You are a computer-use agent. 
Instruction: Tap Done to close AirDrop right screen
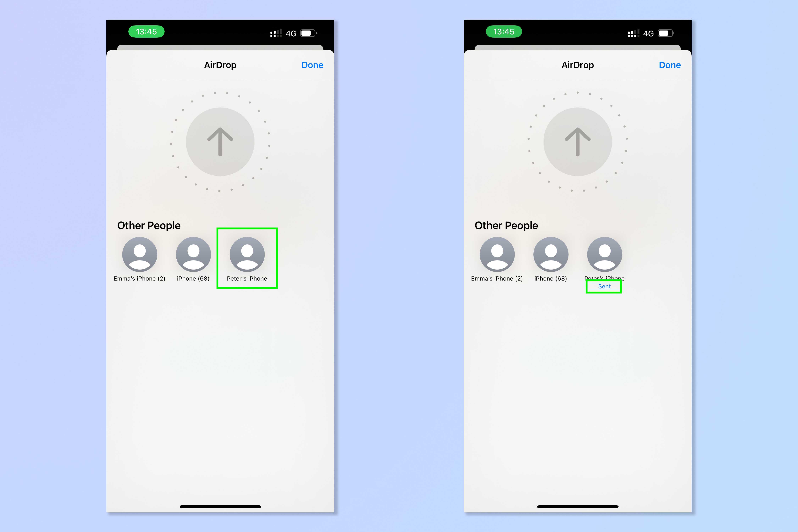[670, 65]
